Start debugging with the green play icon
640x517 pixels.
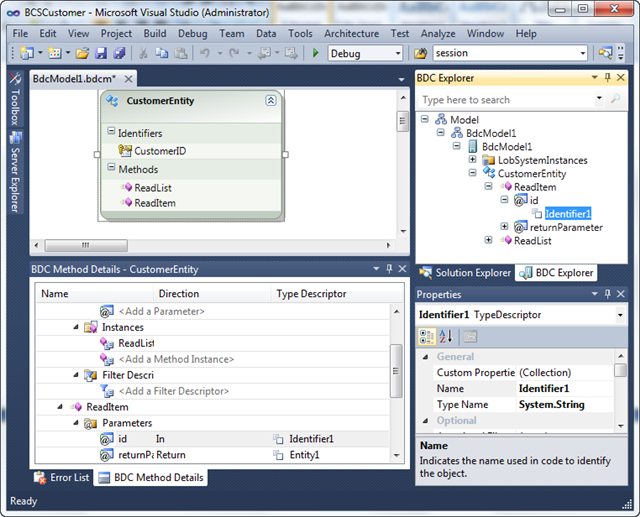[x=316, y=53]
